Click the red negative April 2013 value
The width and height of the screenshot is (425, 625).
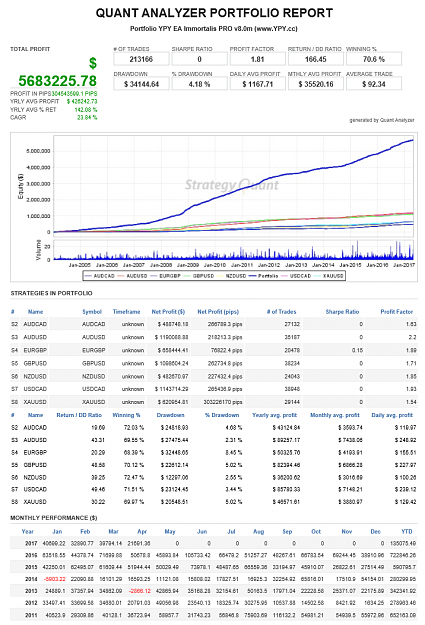pos(140,591)
